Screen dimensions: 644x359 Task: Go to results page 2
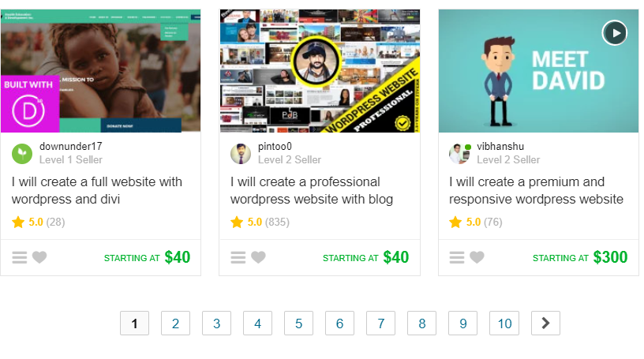coord(175,323)
